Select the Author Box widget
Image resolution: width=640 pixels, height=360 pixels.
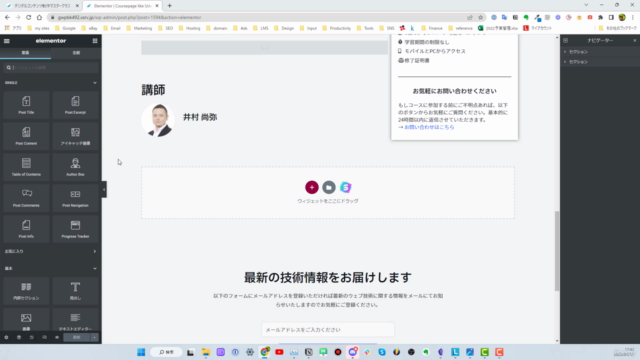click(75, 167)
